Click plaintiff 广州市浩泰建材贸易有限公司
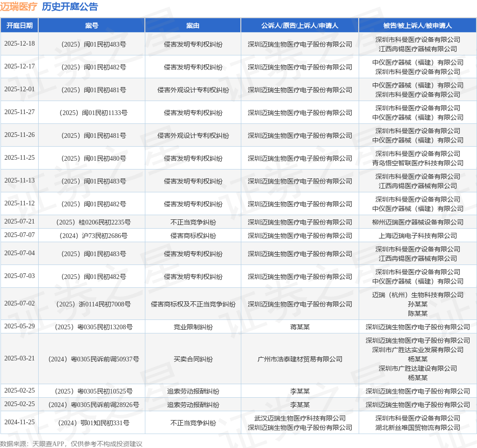The height and width of the screenshot is (448, 477). [x=300, y=359]
